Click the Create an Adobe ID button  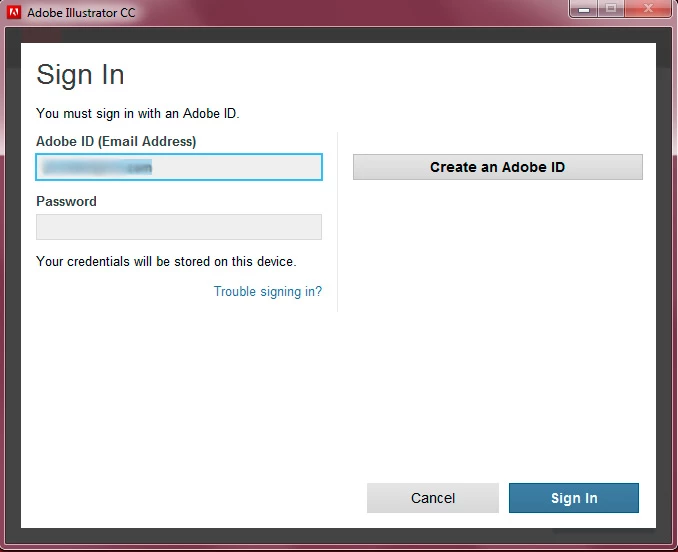498,167
